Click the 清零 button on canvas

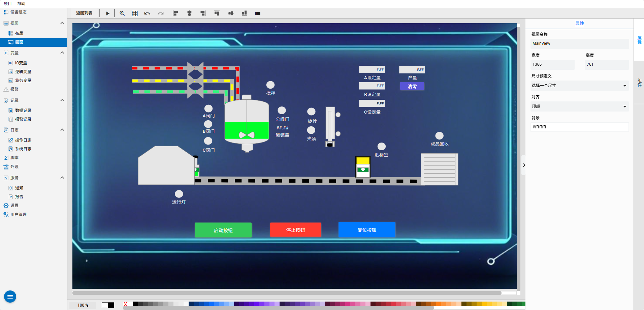pos(412,86)
